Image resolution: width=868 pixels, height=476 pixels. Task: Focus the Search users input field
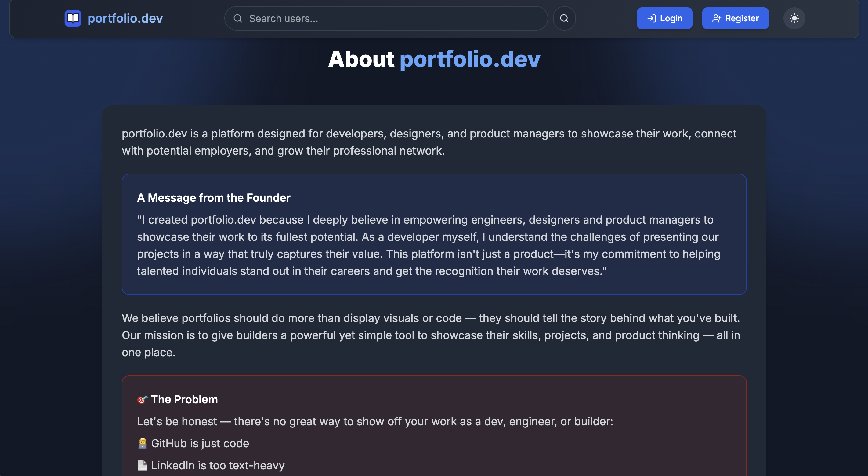coord(386,18)
